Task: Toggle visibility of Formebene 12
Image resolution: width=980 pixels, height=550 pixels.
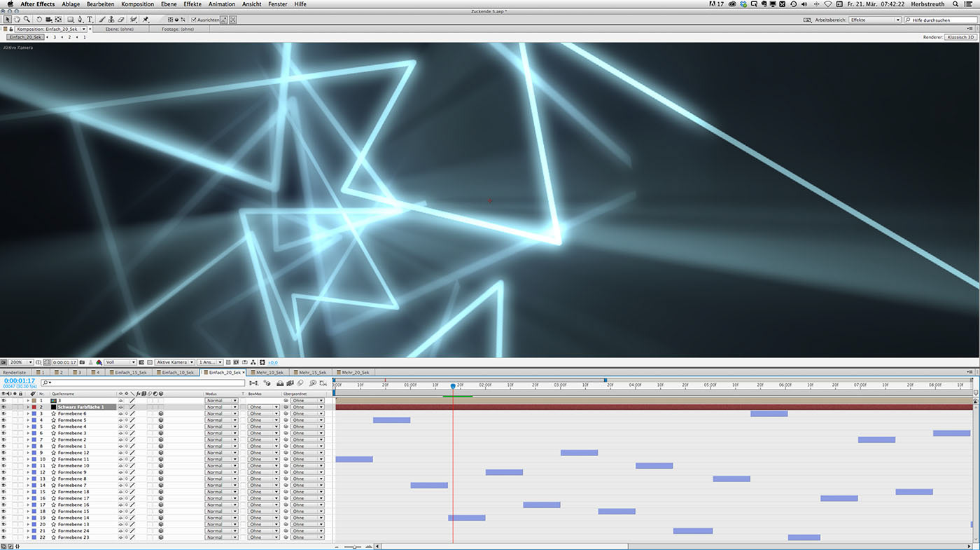Action: [3, 453]
